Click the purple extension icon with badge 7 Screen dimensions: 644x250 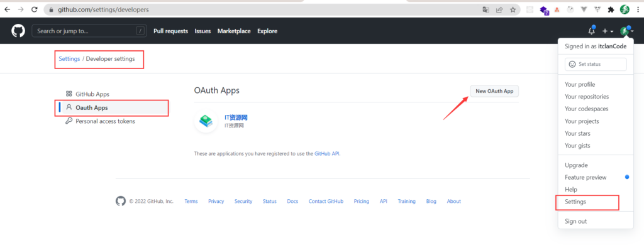coord(544,10)
